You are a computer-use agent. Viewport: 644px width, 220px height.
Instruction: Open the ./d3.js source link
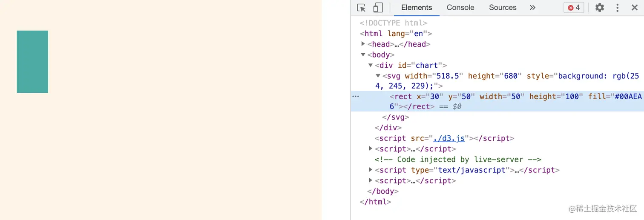449,138
